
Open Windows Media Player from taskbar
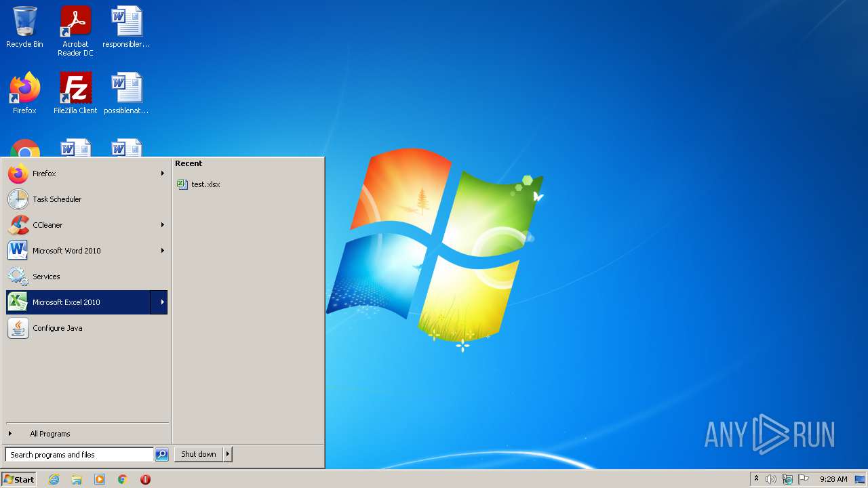(x=100, y=479)
